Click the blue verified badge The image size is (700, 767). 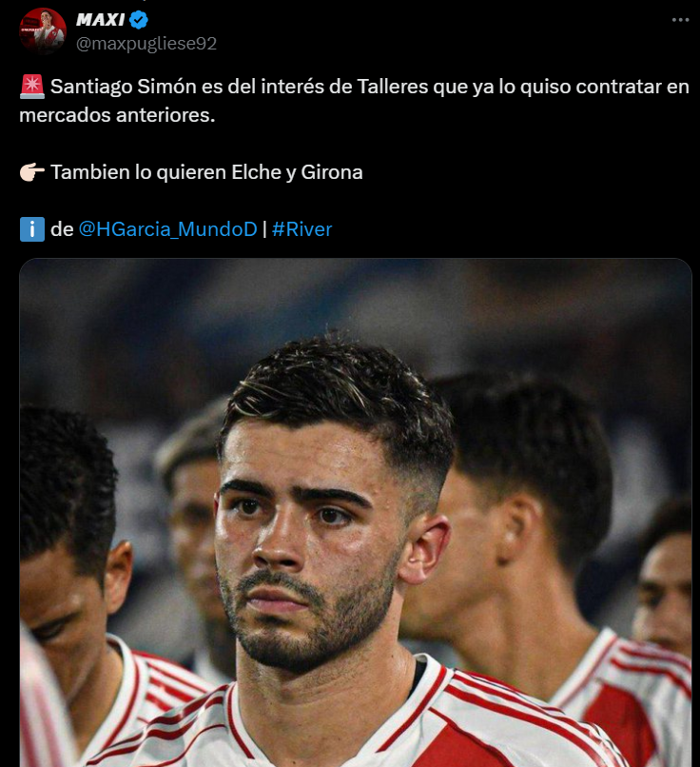pos(139,20)
